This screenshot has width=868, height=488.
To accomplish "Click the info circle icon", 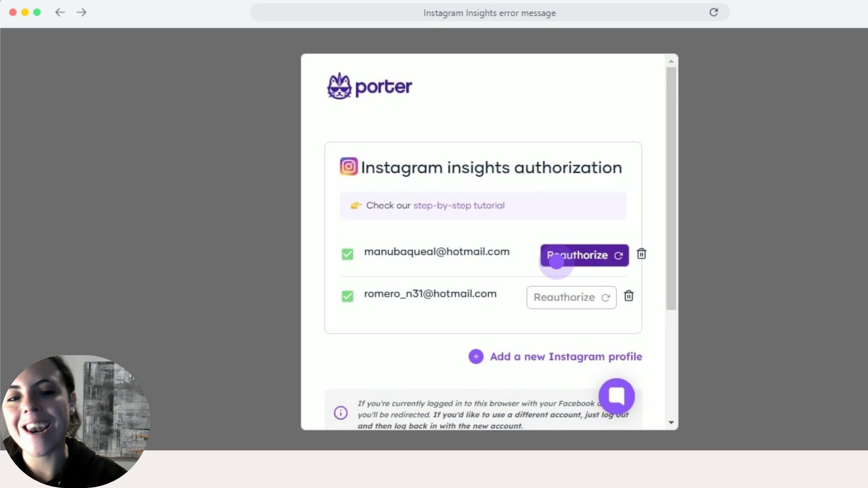I will 340,413.
